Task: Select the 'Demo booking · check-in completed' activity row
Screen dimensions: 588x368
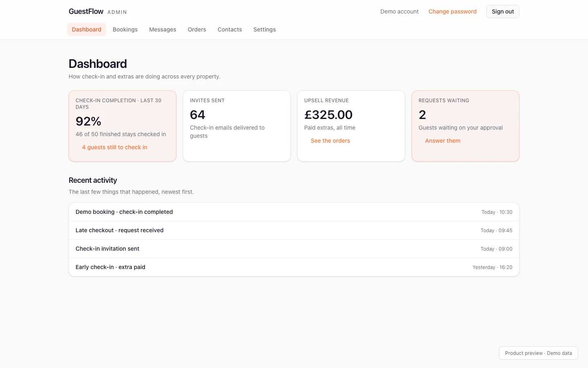Action: [x=294, y=212]
